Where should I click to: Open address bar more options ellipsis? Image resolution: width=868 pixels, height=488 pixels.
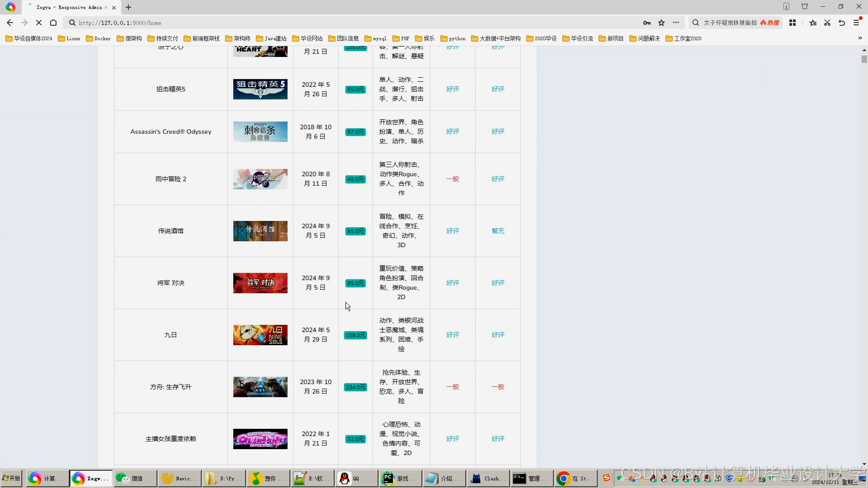(676, 23)
